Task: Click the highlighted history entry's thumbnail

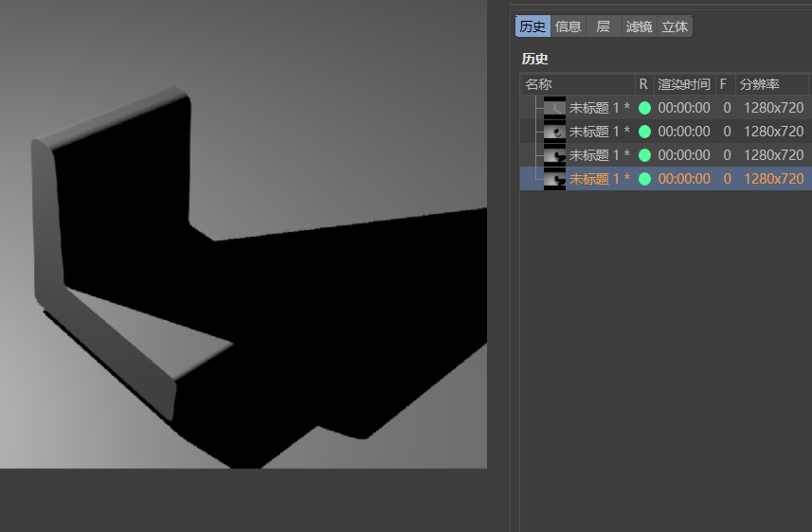Action: [554, 179]
